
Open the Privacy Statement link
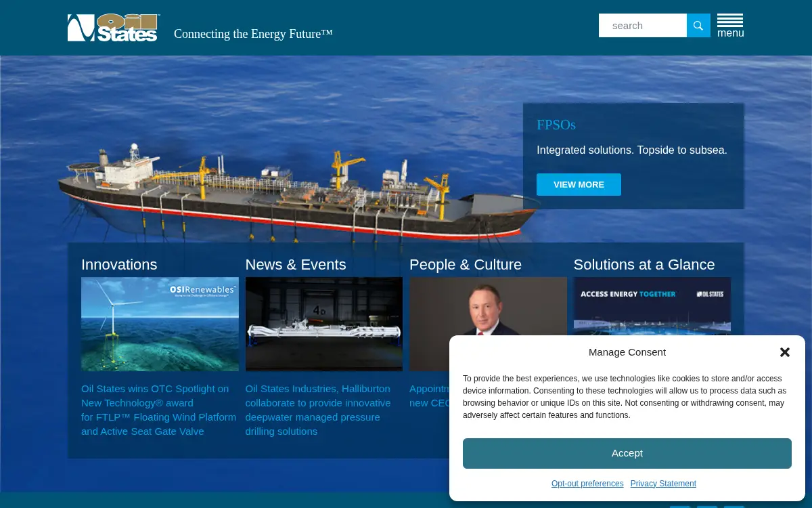click(663, 484)
